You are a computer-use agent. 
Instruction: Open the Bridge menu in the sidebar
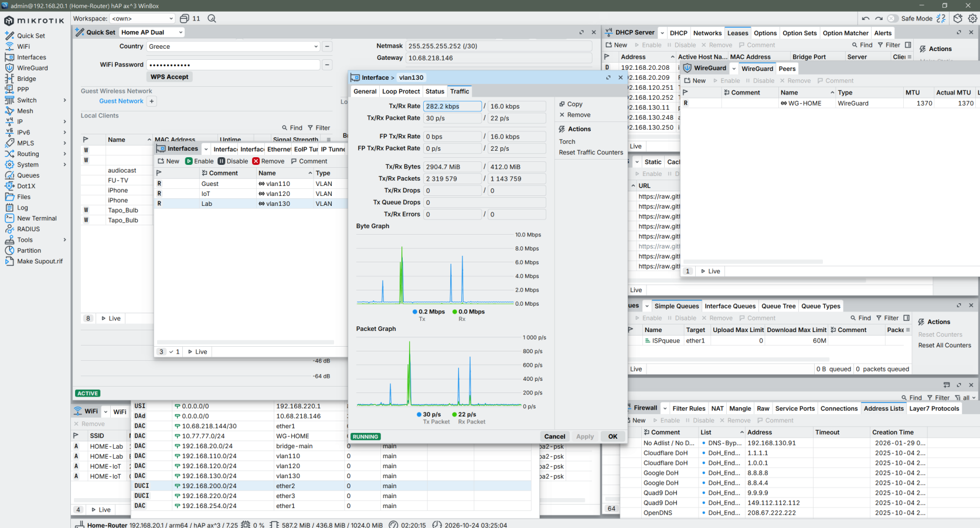pyautogui.click(x=26, y=79)
